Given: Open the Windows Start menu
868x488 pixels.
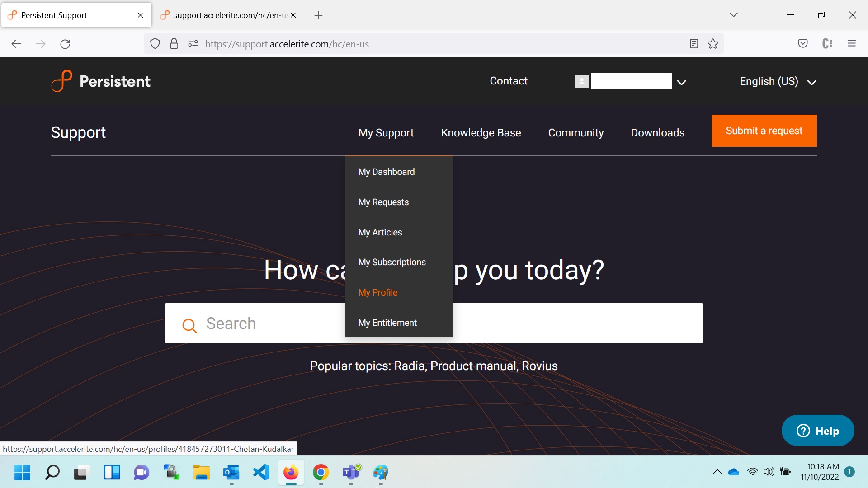Looking at the screenshot, I should (22, 472).
